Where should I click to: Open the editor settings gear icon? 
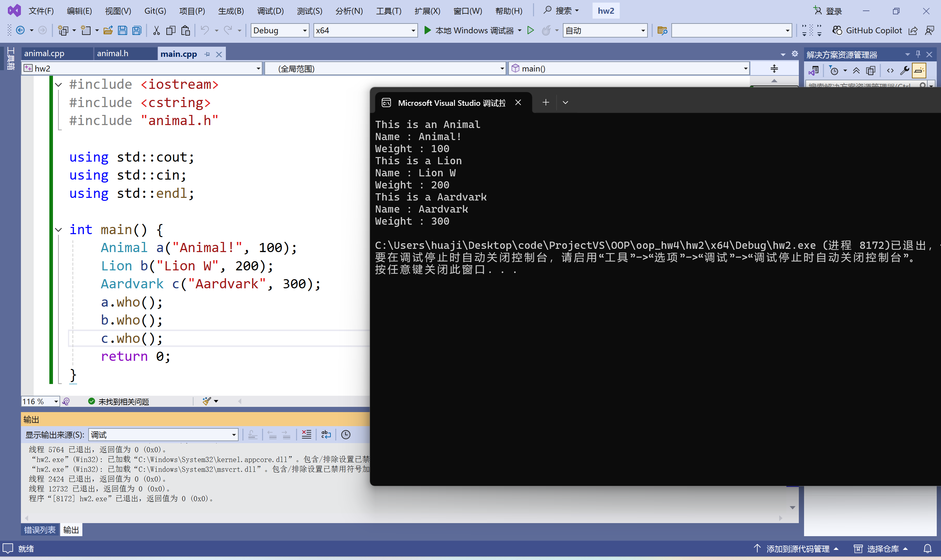pos(795,54)
